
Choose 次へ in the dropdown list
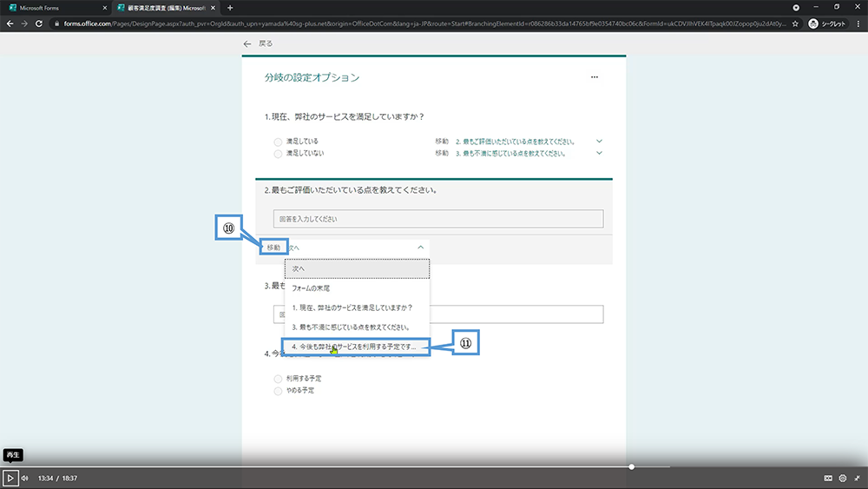(x=357, y=268)
